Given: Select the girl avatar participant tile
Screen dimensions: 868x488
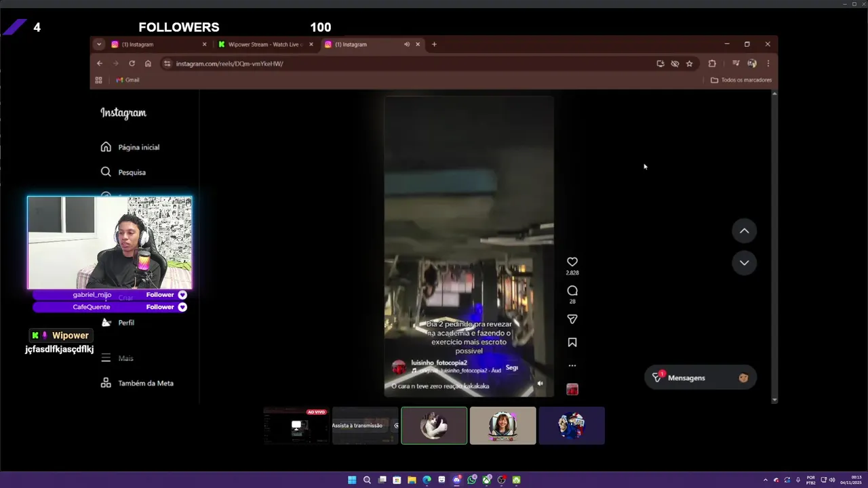Looking at the screenshot, I should [x=502, y=426].
